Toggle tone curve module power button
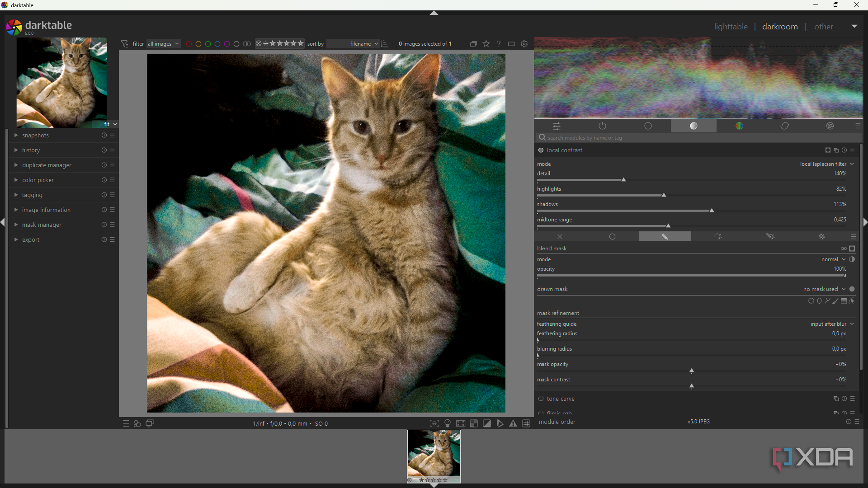The height and width of the screenshot is (488, 868). (x=541, y=399)
